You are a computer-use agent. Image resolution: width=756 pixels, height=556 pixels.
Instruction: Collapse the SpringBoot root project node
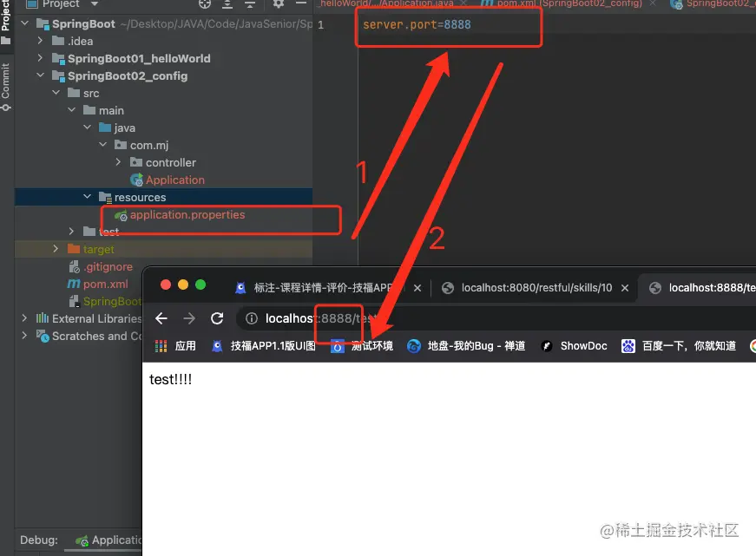pyautogui.click(x=25, y=23)
